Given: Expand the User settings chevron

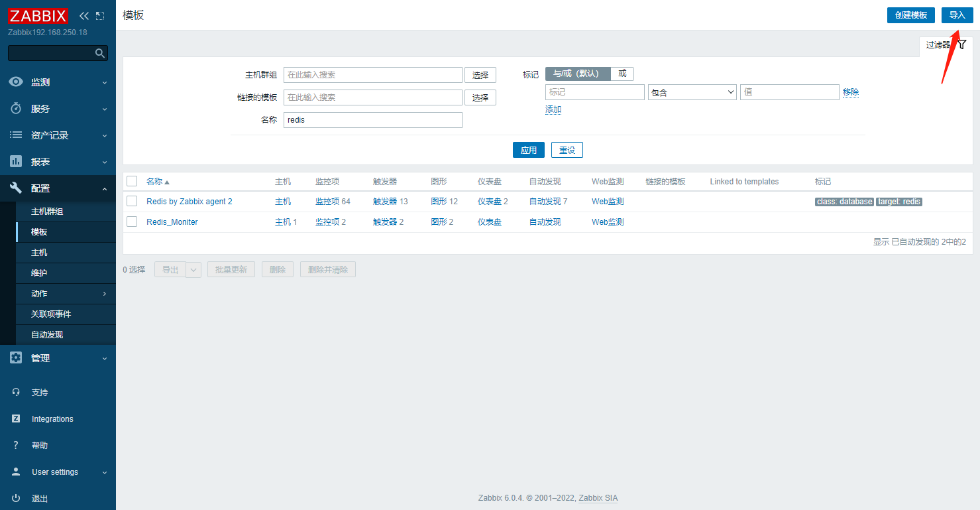Looking at the screenshot, I should 105,472.
